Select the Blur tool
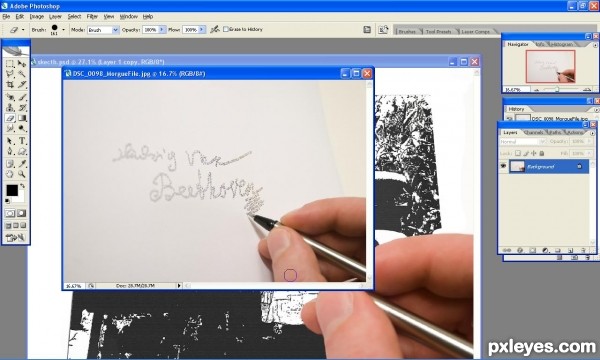 10,128
